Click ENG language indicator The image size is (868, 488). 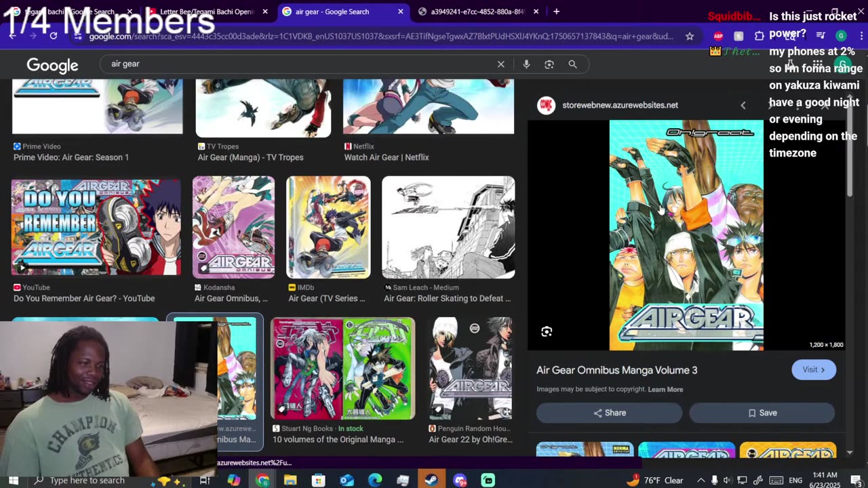pos(796,481)
